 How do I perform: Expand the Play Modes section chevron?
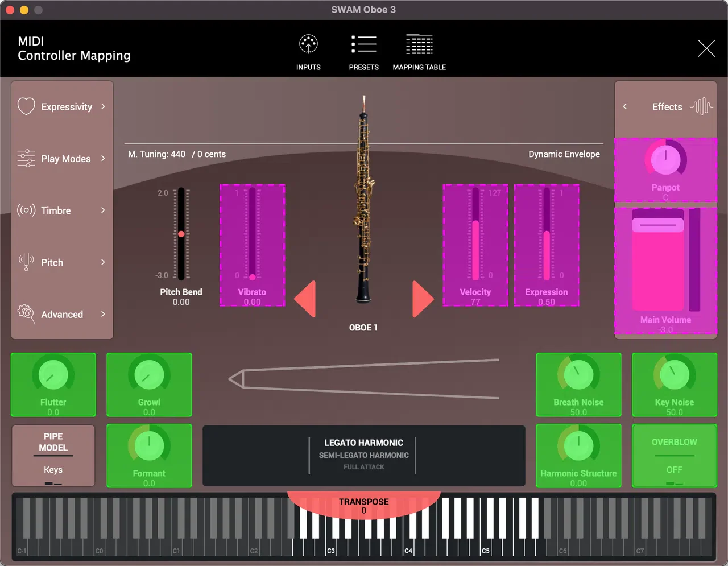[x=103, y=158]
